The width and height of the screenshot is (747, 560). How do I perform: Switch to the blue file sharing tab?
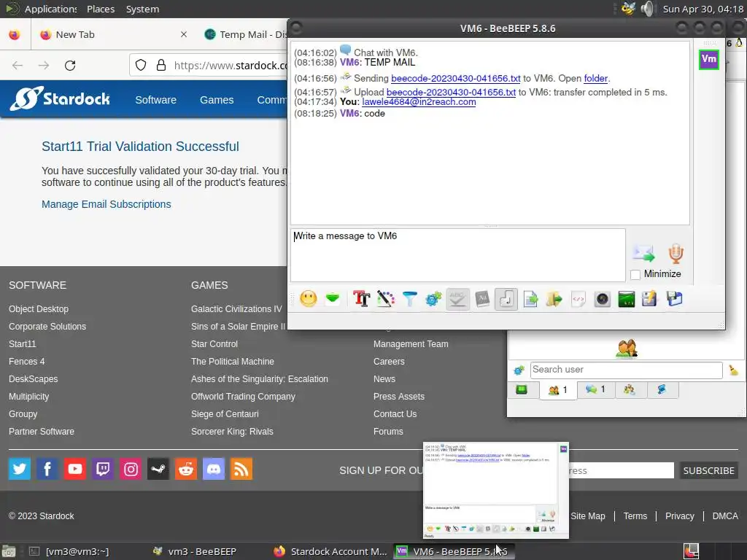(x=662, y=389)
